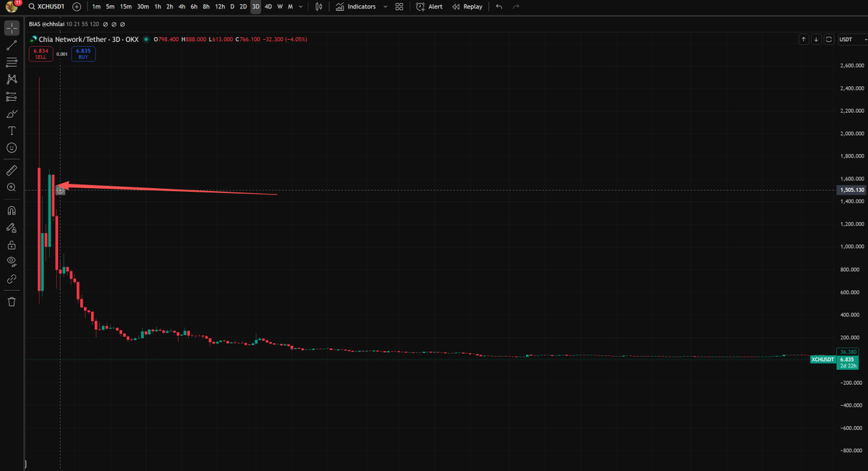Choose the 4D interval
The image size is (868, 471).
pyautogui.click(x=268, y=7)
